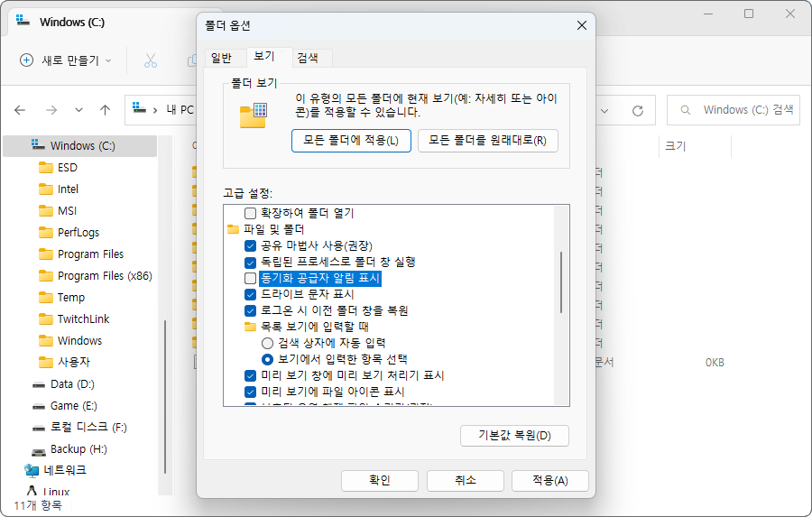This screenshot has height=517, width=812.
Task: Click the 목록 보기에 입력할 때 group heading
Action: tap(314, 327)
